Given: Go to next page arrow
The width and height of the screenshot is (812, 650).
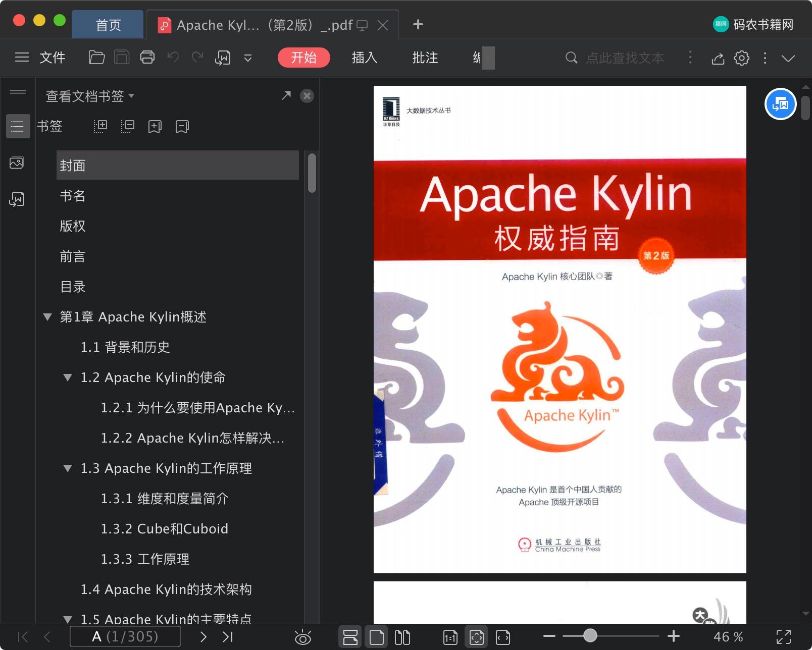Looking at the screenshot, I should pos(203,637).
